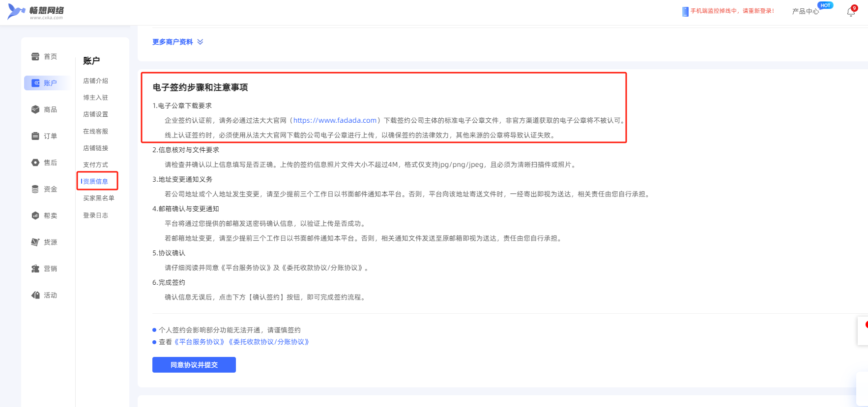Screen dimensions: 868x407
Task: Click the 更多商户资料 link text
Action: tap(173, 42)
